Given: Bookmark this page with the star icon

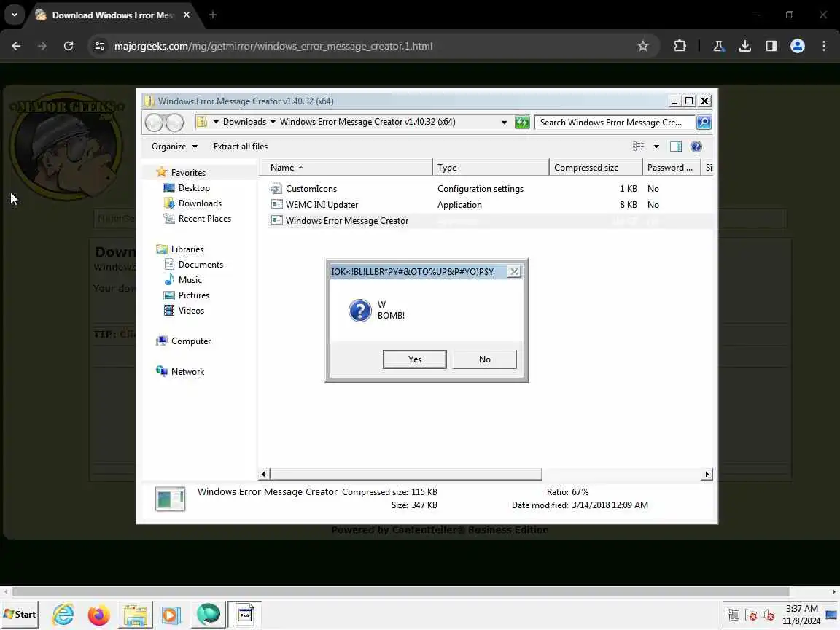Looking at the screenshot, I should [643, 46].
